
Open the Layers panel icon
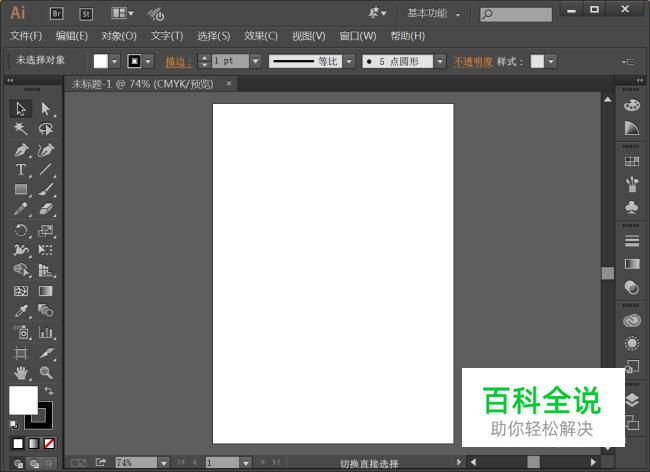pos(631,398)
